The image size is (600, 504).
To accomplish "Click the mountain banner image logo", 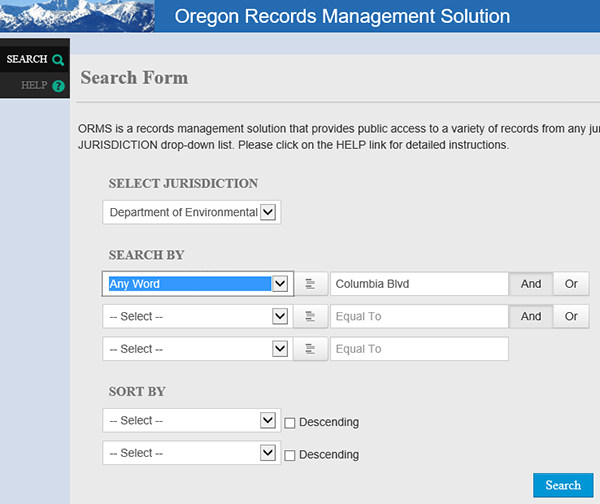I will coord(77,16).
